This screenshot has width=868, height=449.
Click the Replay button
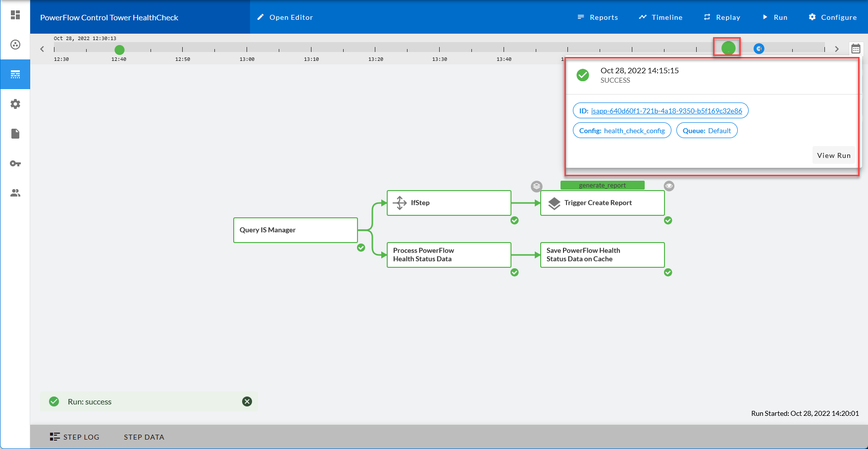(722, 17)
